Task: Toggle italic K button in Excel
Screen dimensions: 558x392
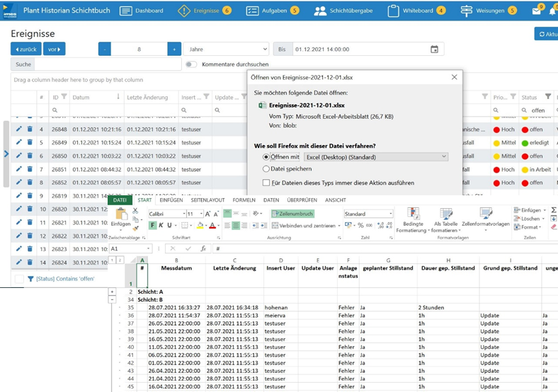Action: coord(161,225)
